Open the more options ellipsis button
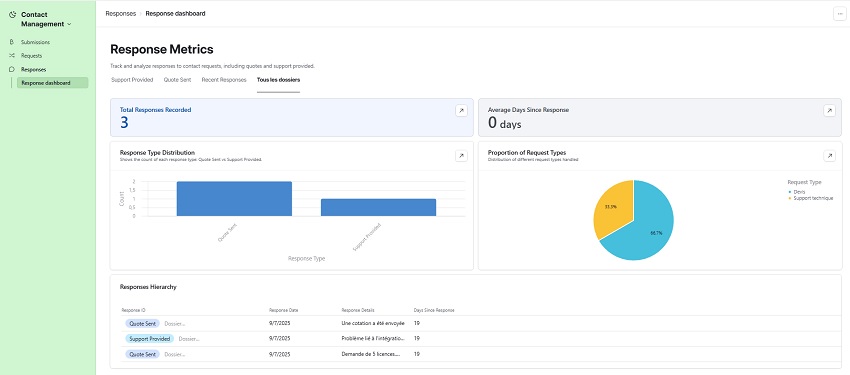This screenshot has height=375, width=850. tap(840, 14)
